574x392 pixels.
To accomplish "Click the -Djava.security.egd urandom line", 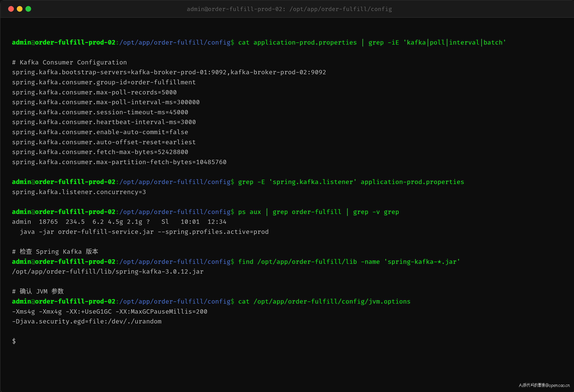I will point(87,321).
